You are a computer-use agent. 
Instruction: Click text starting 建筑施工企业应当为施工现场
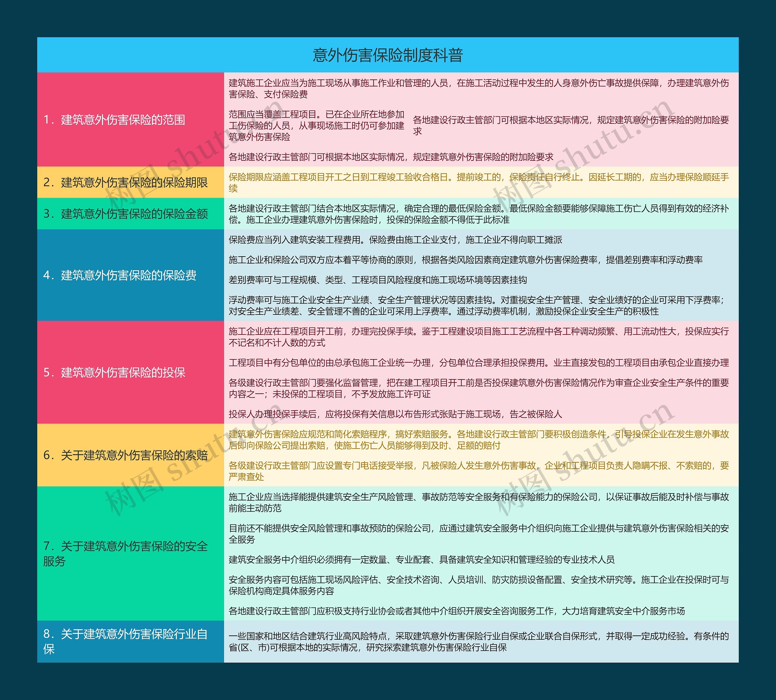click(479, 89)
